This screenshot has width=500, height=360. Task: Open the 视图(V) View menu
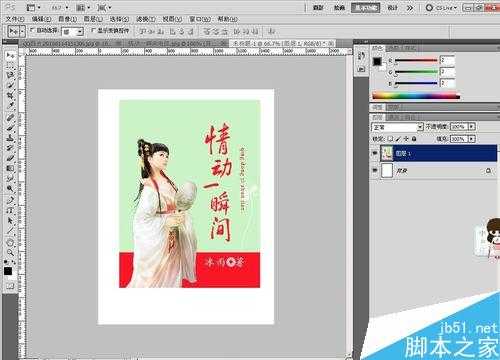pos(172,19)
